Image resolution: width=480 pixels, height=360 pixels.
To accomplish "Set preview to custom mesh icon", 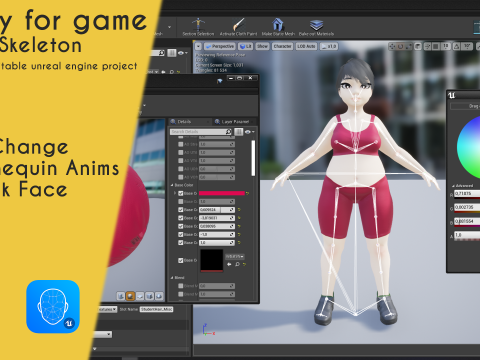I will tap(159, 296).
